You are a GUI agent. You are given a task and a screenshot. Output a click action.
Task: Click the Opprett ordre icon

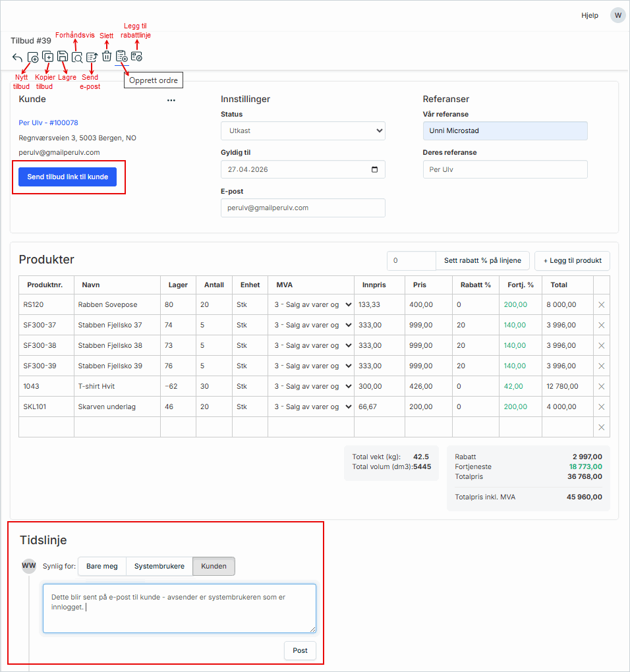121,57
